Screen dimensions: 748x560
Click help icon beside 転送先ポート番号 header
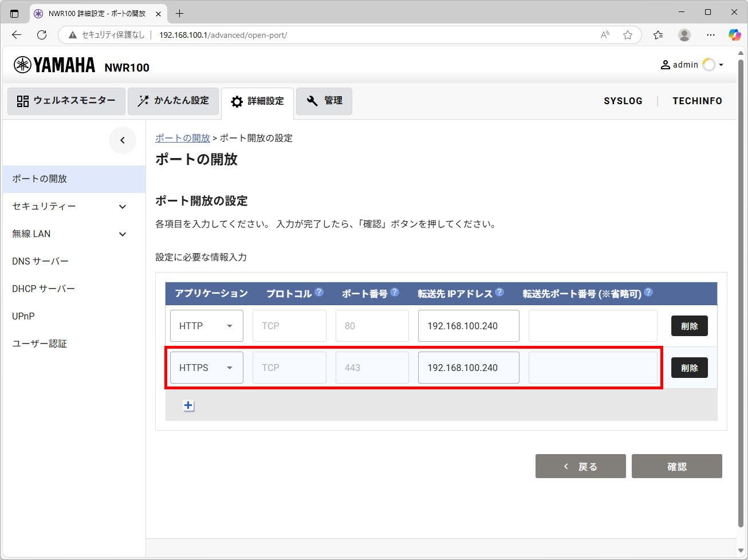pyautogui.click(x=648, y=292)
